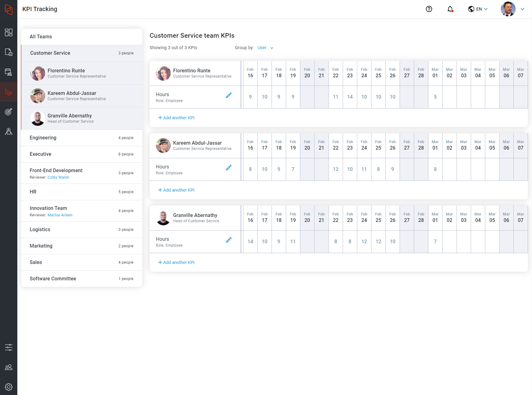The width and height of the screenshot is (532, 395).
Task: Edit Florentino Runte's Hours KPI
Action: pyautogui.click(x=229, y=96)
